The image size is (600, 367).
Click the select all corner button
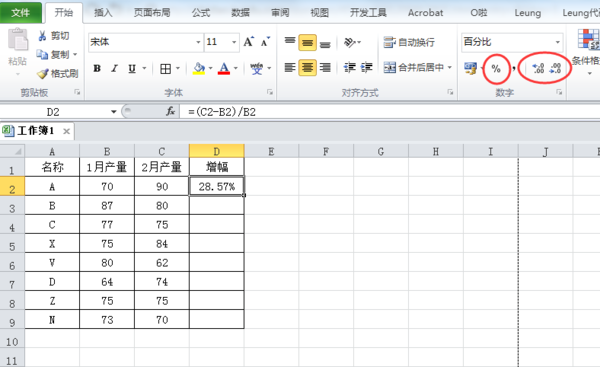(x=13, y=151)
